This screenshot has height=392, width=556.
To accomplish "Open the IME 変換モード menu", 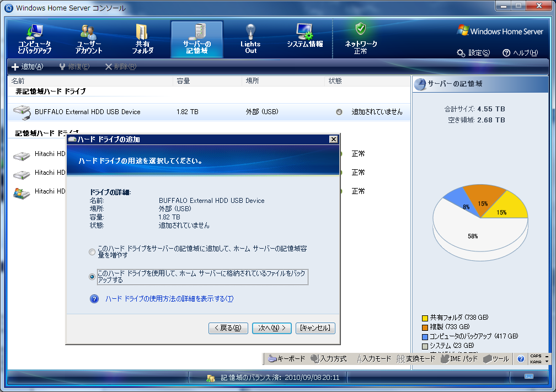I will (415, 359).
